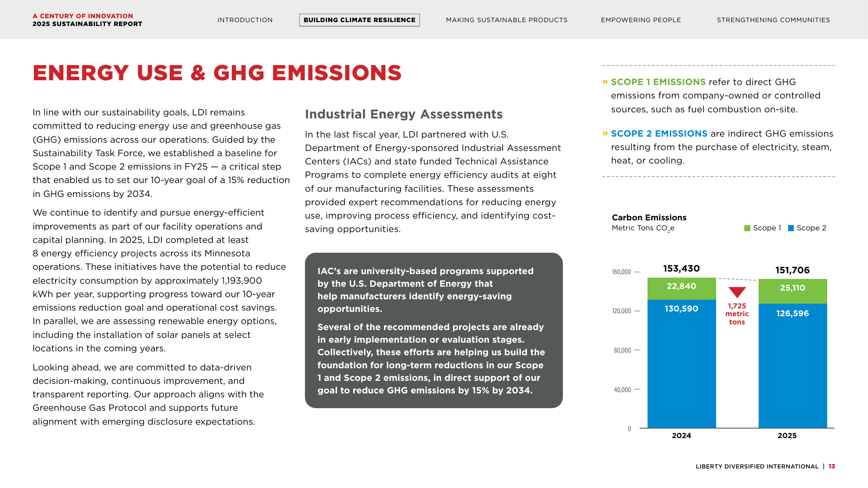
Task: Click the 160,000 axis value
Action: (621, 272)
